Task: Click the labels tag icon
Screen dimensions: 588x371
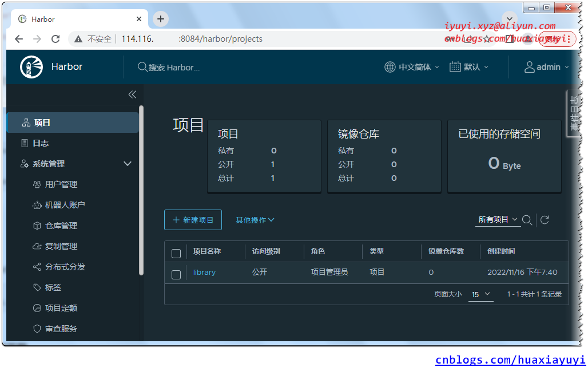Action: coord(37,287)
